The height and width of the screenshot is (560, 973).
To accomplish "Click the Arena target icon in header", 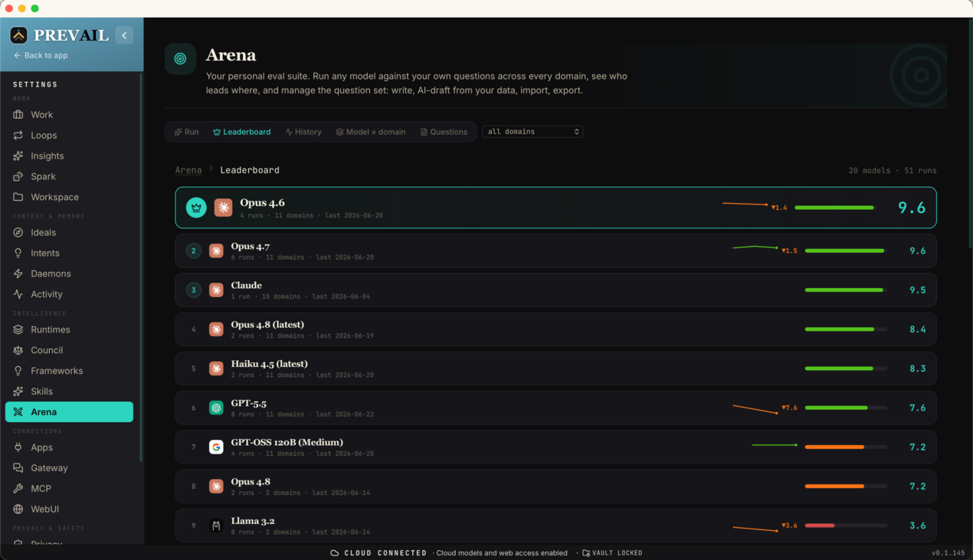I will click(x=180, y=59).
